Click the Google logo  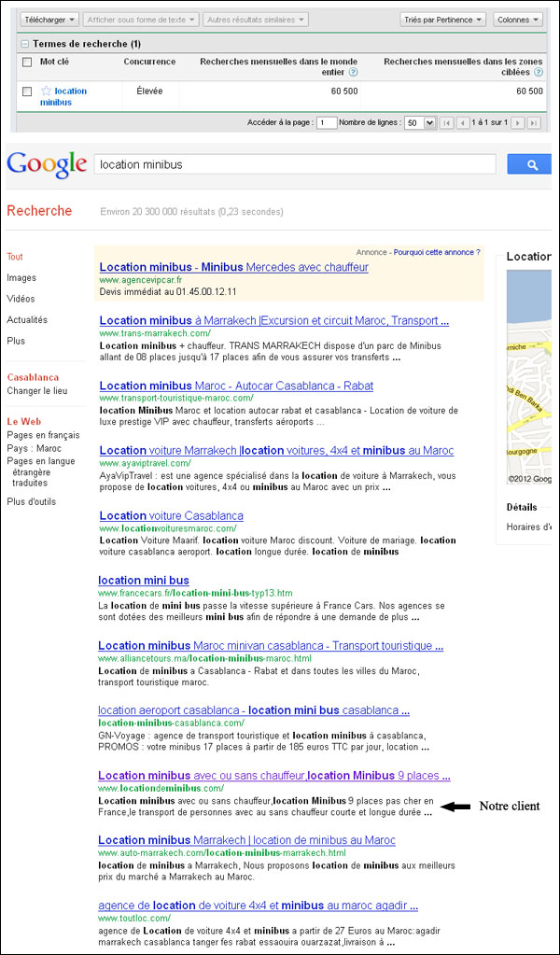(x=47, y=165)
